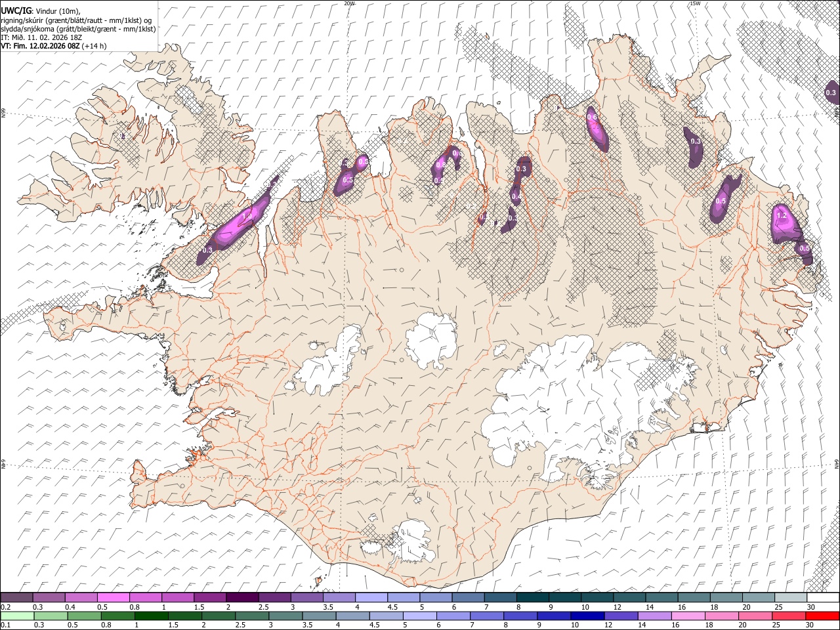Pick the upper-row 3 violet swatch
This screenshot has width=840, height=630.
coord(307,597)
